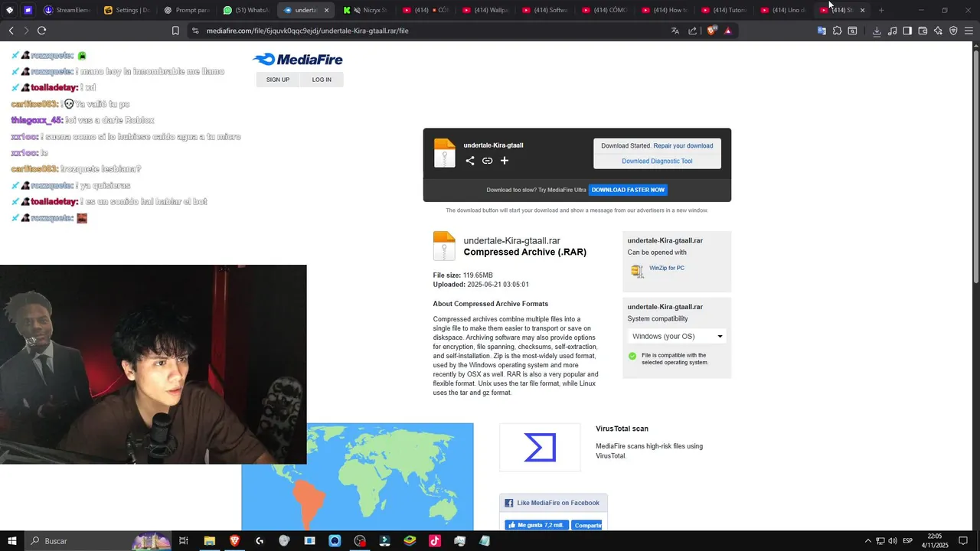Copy link via the chain icon
The image size is (980, 551).
(487, 161)
